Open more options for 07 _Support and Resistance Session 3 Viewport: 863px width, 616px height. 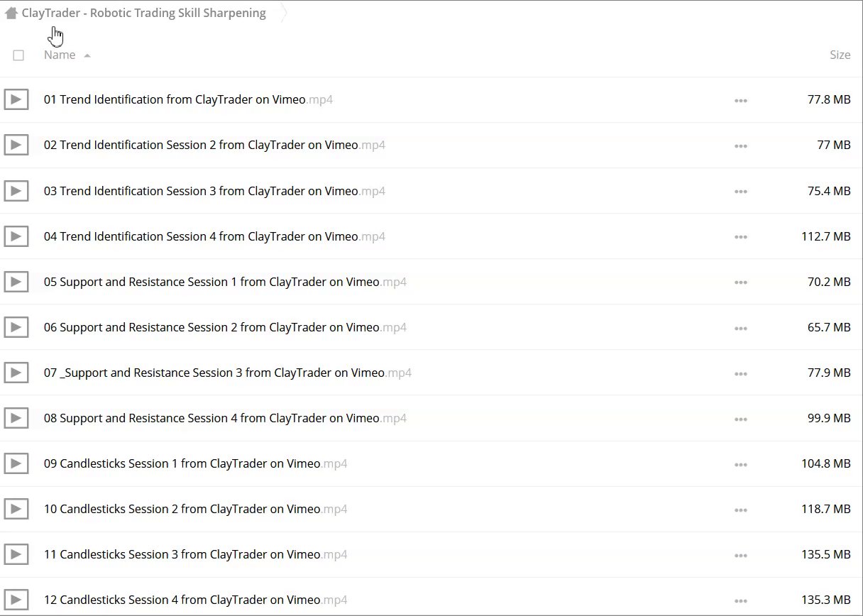coord(741,373)
